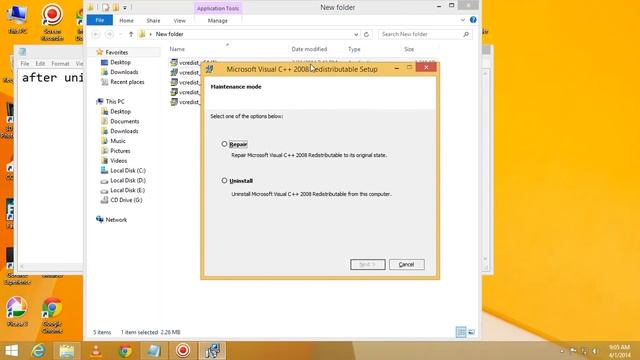Open Local Disk (C:)
Screen dimensions: 640x360
(128, 170)
